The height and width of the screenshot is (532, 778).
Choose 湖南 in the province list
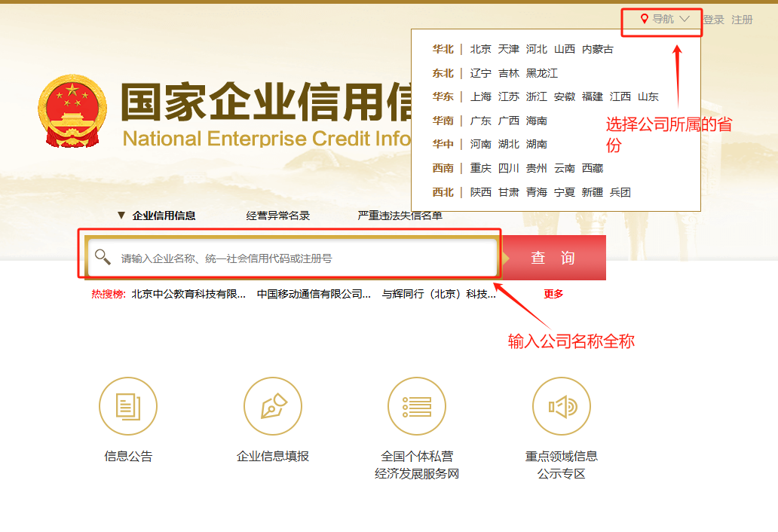pyautogui.click(x=536, y=144)
